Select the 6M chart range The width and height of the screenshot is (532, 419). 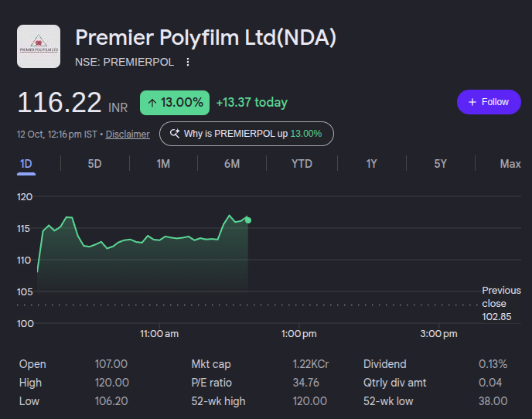[232, 164]
